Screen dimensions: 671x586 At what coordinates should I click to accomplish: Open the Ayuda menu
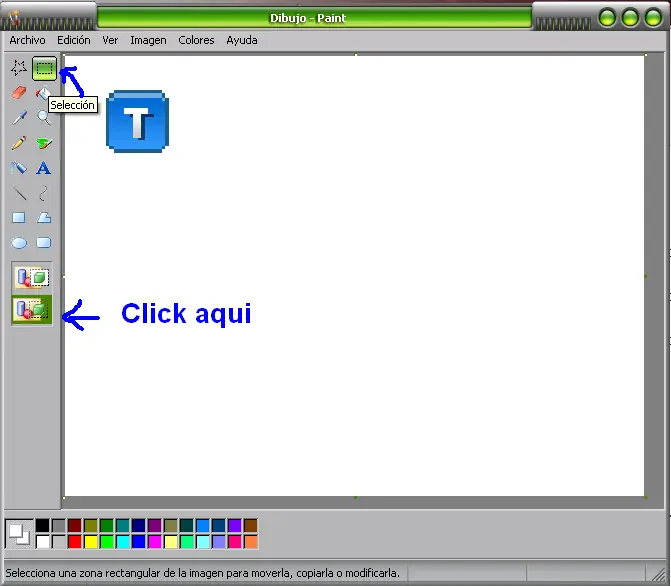(x=242, y=40)
